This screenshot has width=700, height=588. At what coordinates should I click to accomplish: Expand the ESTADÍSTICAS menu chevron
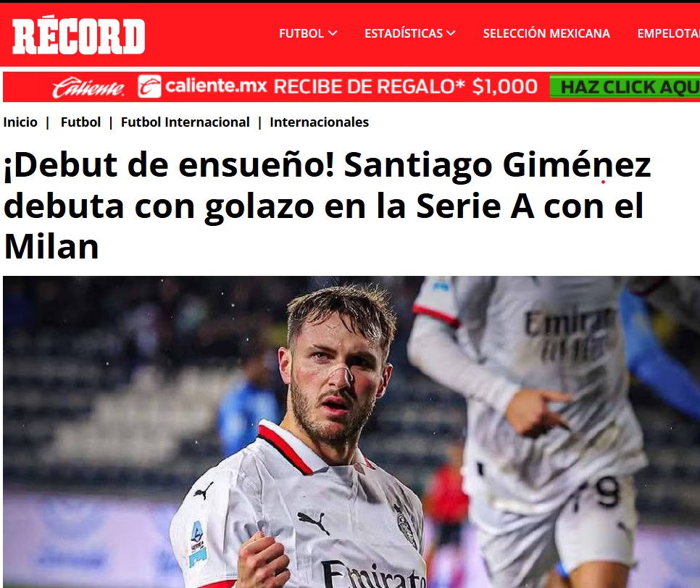click(451, 33)
